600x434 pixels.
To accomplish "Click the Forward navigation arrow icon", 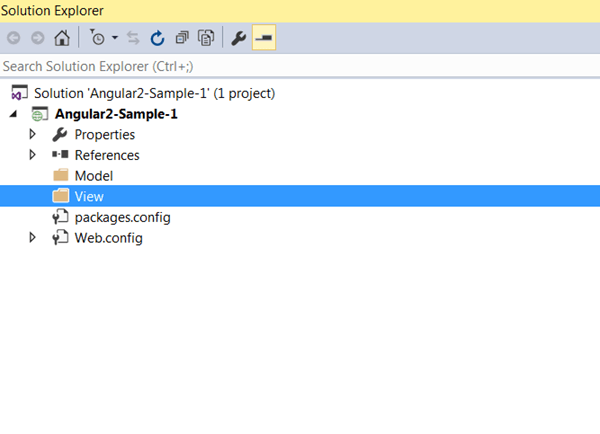I will [x=36, y=39].
